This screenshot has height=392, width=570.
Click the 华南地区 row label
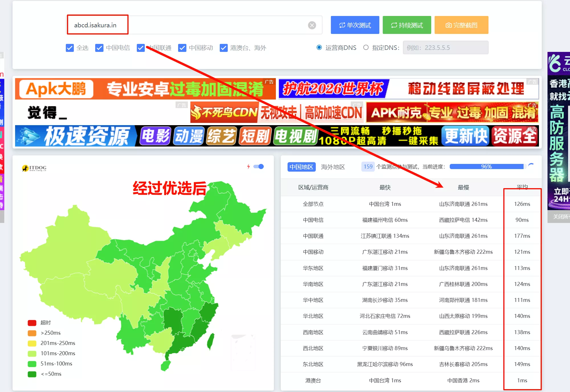coord(313,284)
